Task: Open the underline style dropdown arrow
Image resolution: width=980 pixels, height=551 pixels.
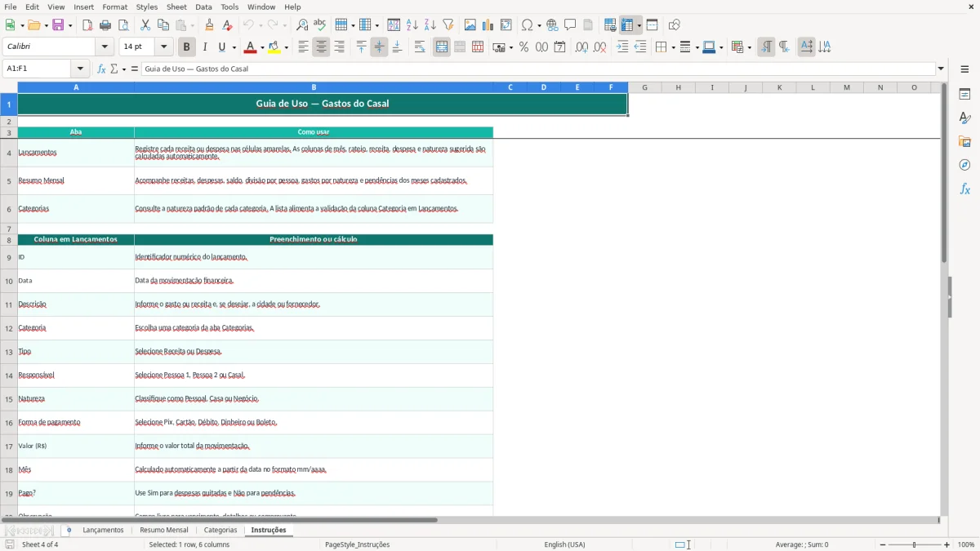Action: (234, 47)
